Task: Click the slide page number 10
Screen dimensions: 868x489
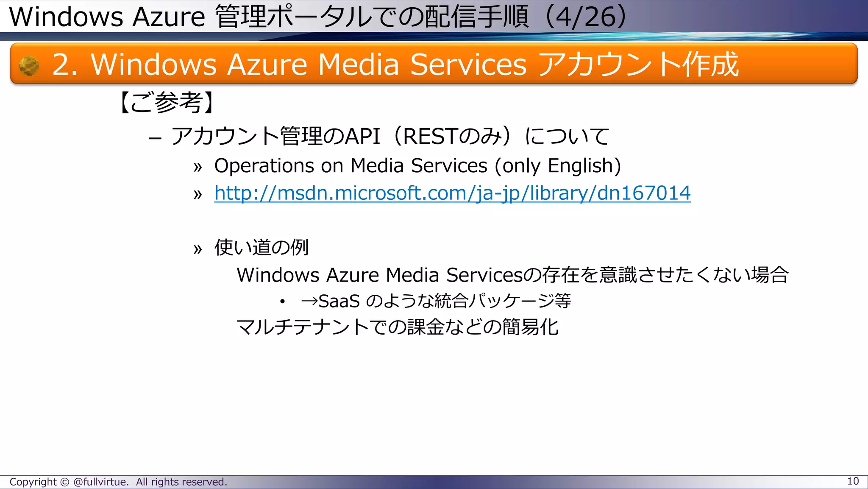Action: 853,481
